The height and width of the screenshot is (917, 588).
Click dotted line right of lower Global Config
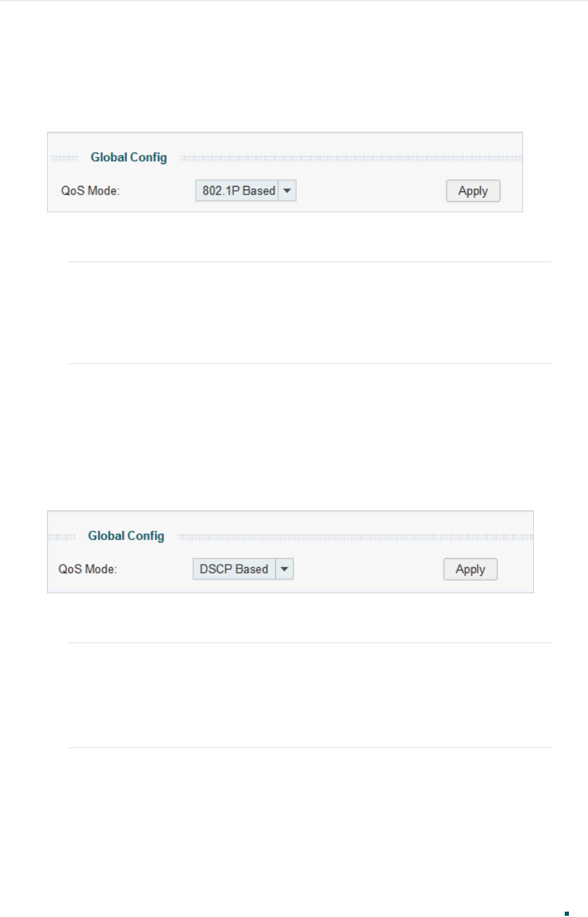[355, 537]
